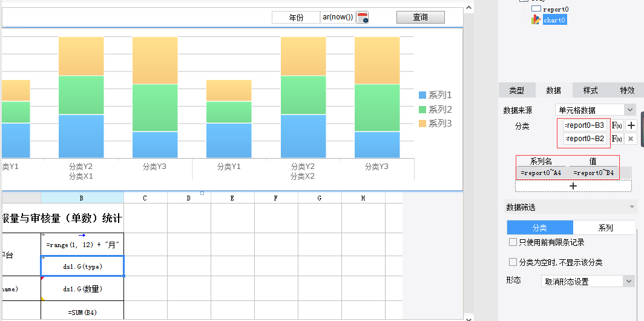Remove the report0~B2 category row
Screen dimensions: 644x321
[x=631, y=139]
